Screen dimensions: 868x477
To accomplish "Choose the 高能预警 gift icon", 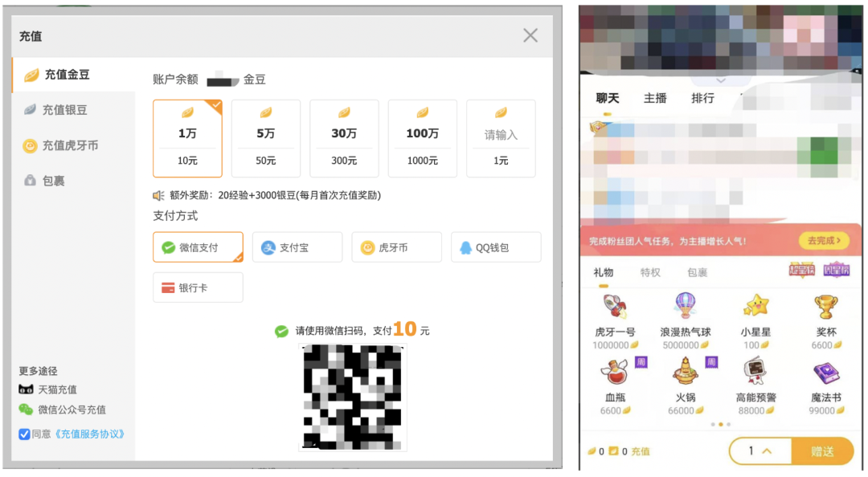I will point(755,371).
